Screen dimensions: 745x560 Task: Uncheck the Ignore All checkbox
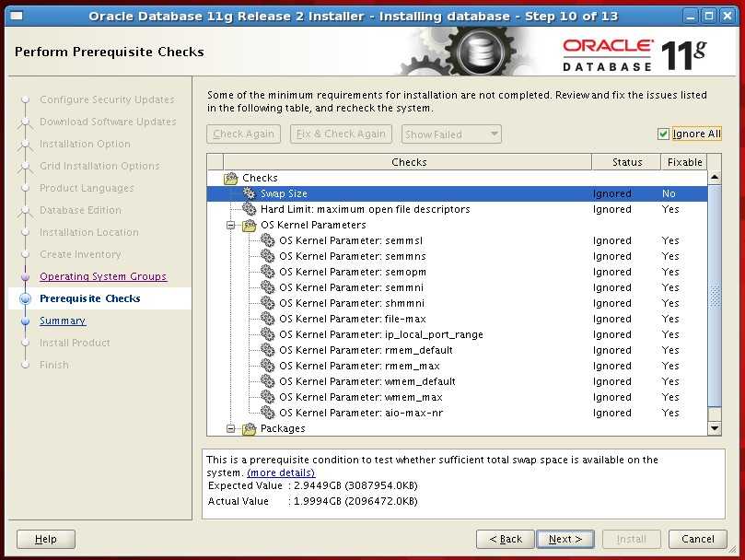coord(663,134)
